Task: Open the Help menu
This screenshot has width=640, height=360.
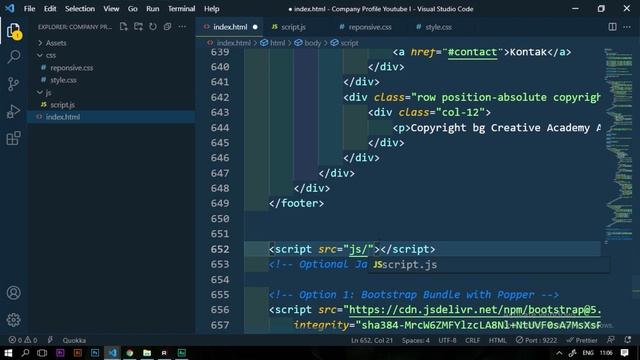Action: (x=211, y=9)
